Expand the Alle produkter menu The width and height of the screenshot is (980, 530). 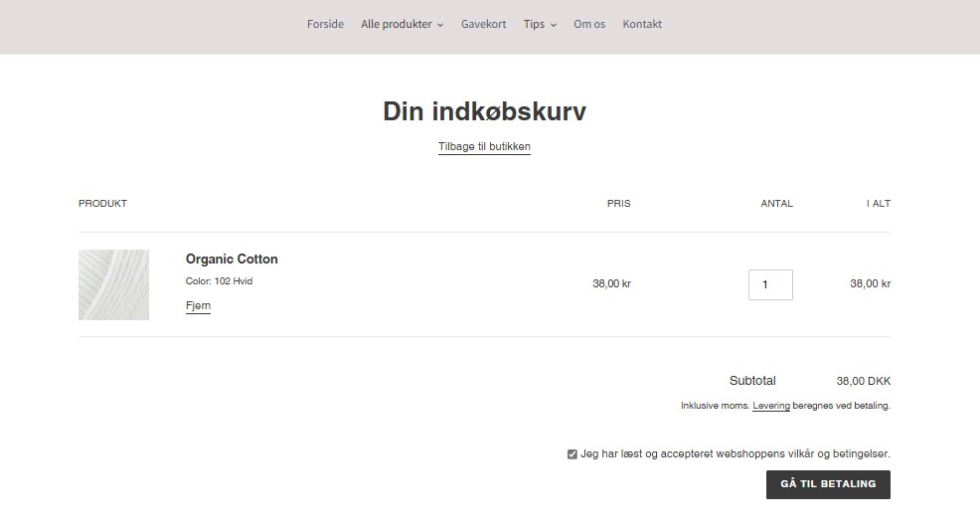[397, 24]
